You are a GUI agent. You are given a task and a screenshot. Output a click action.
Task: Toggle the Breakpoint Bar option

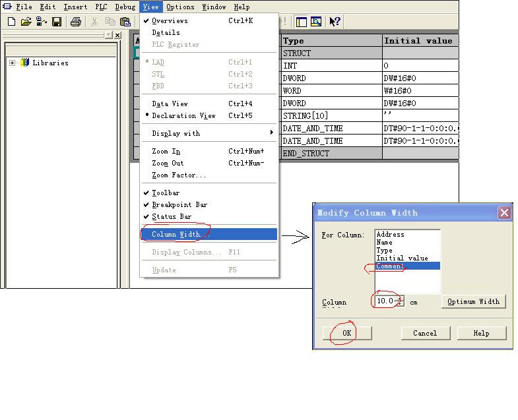tap(209, 204)
